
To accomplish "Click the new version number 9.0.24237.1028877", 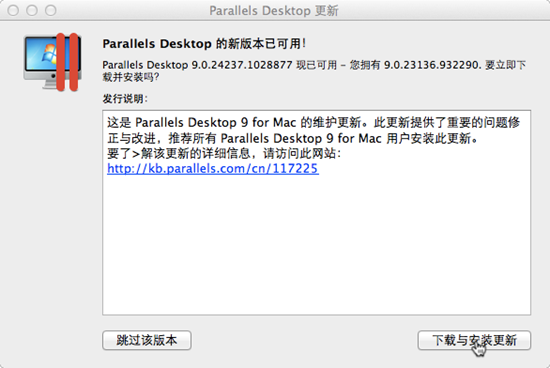I will 242,65.
